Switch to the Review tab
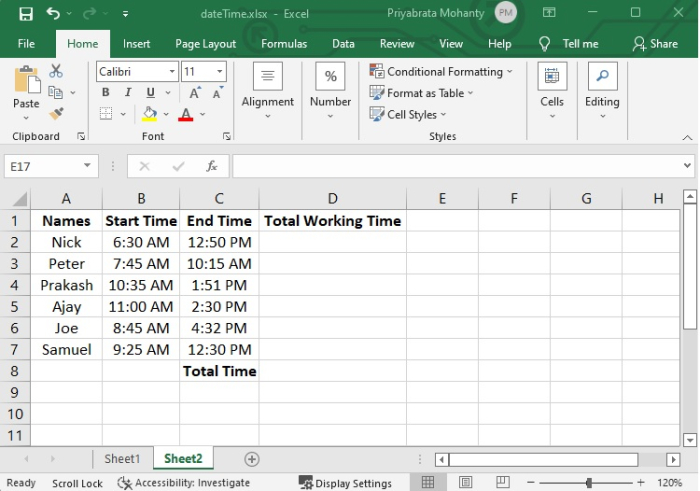Screen dimensions: 700x491 397,44
